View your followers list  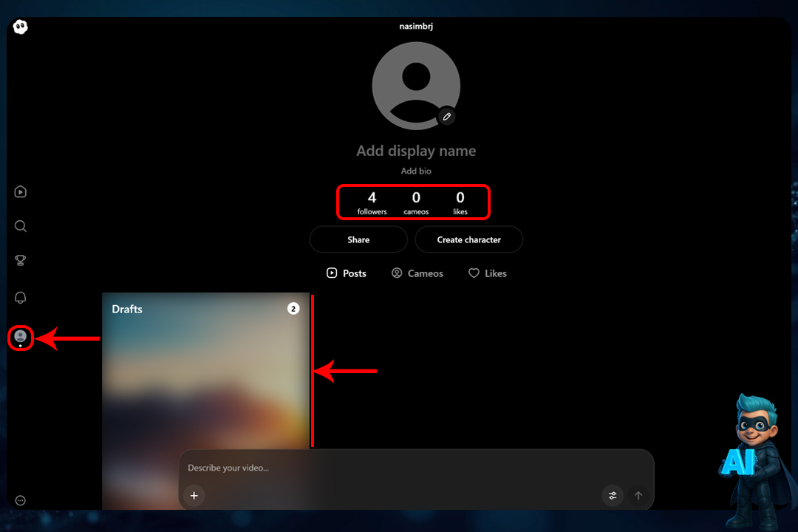[372, 202]
